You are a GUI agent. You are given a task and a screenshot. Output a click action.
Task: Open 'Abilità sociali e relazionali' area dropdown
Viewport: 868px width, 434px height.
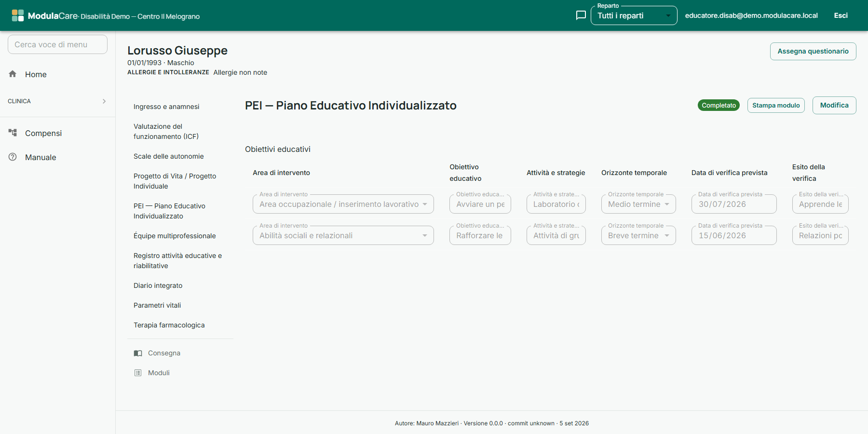[x=343, y=235]
